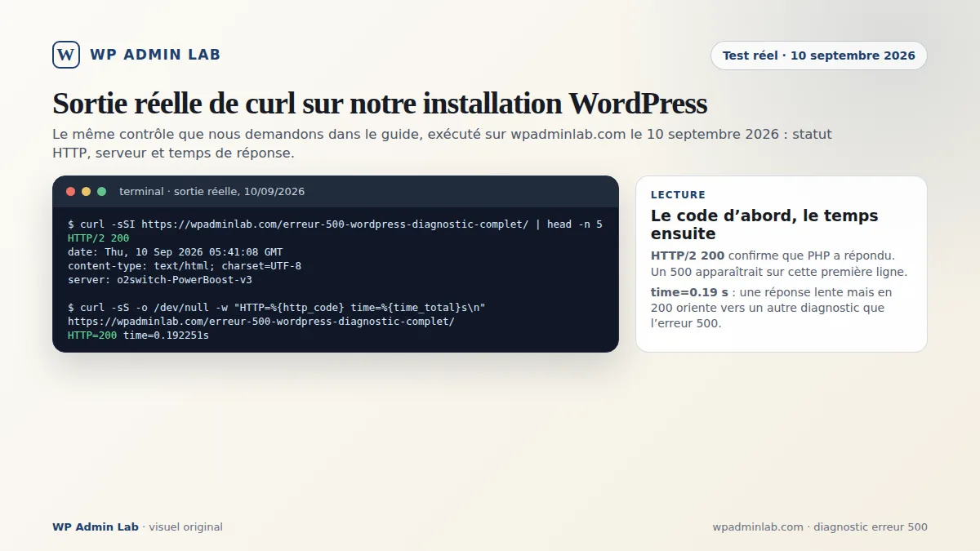Click the "Test réel · 10 septembre 2026" badge
980x551 pixels.
tap(819, 56)
